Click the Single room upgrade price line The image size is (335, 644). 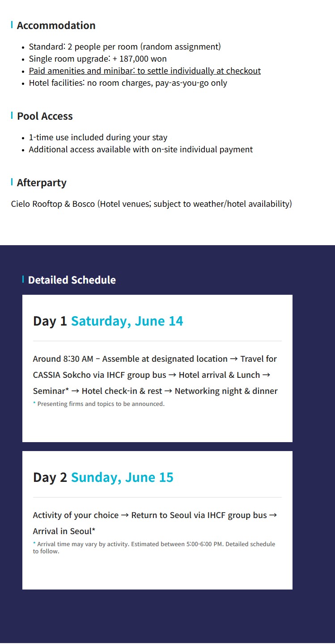pyautogui.click(x=98, y=59)
